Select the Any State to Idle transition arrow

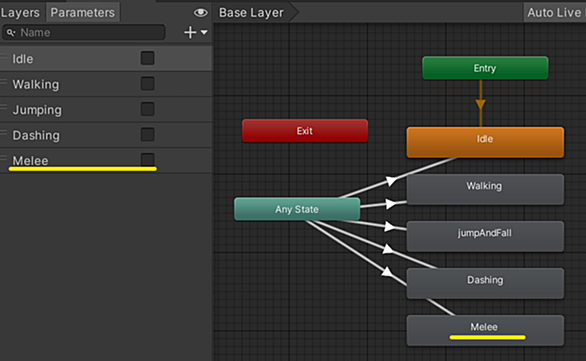click(x=391, y=181)
